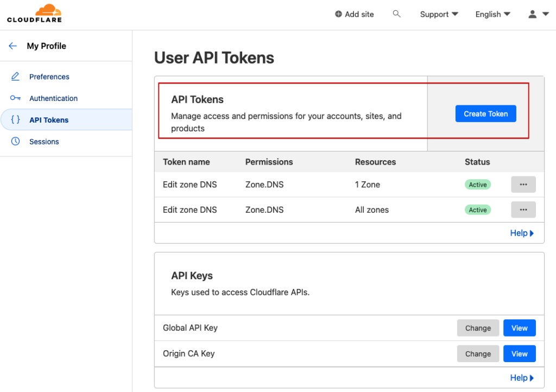This screenshot has width=556, height=392.
Task: Open the Support dropdown
Action: pos(439,14)
